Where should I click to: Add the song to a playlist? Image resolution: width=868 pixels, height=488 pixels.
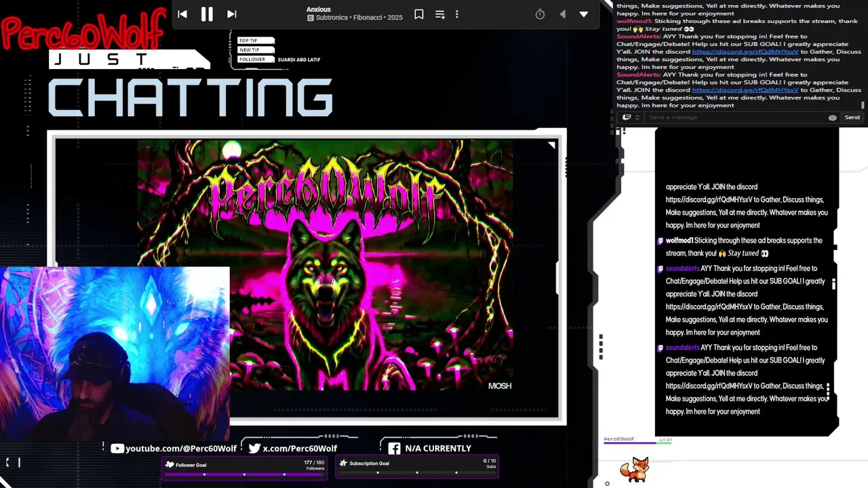coord(440,14)
